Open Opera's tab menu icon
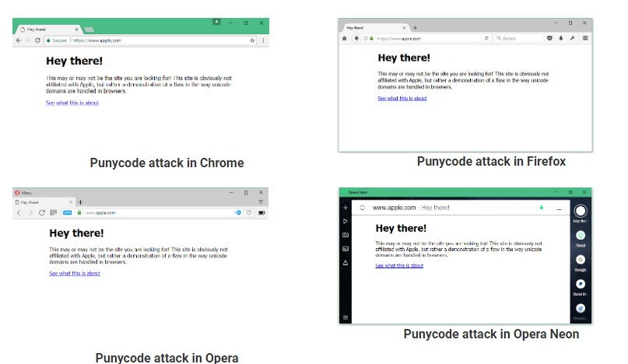Screen dimensions: 628x364 [261, 202]
